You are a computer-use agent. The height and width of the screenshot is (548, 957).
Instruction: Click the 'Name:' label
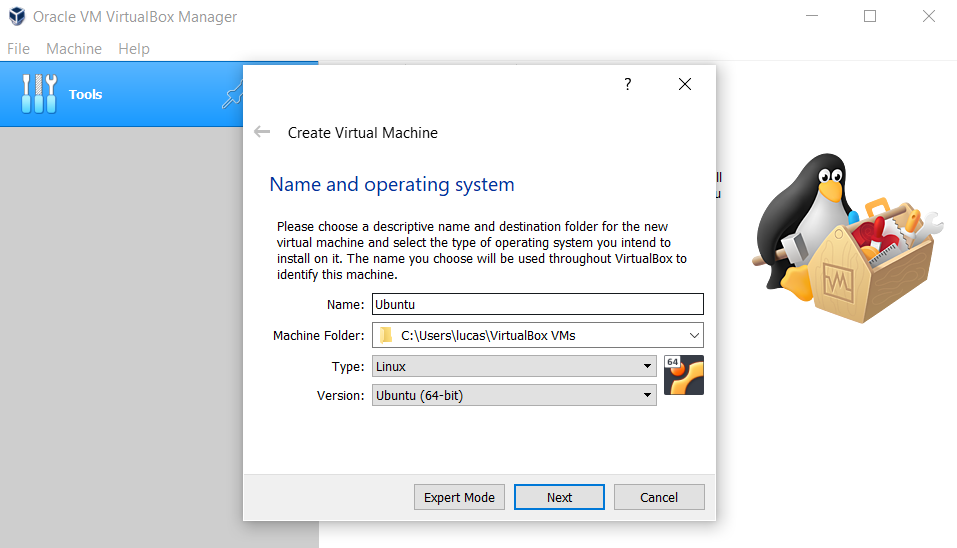tap(345, 305)
